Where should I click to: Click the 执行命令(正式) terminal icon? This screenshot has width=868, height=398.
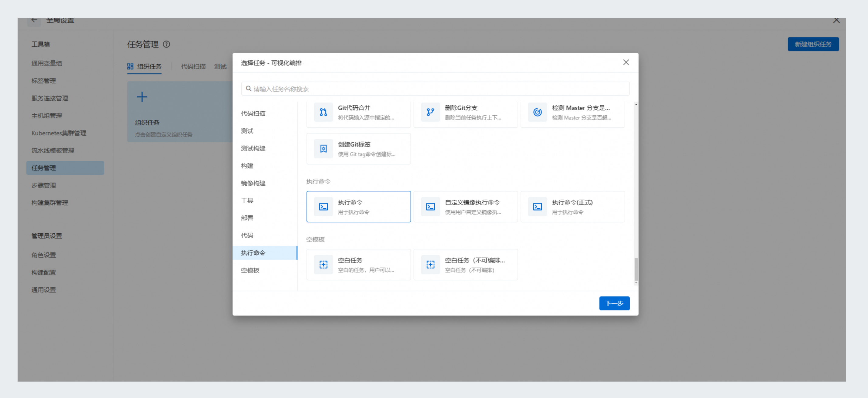click(537, 207)
